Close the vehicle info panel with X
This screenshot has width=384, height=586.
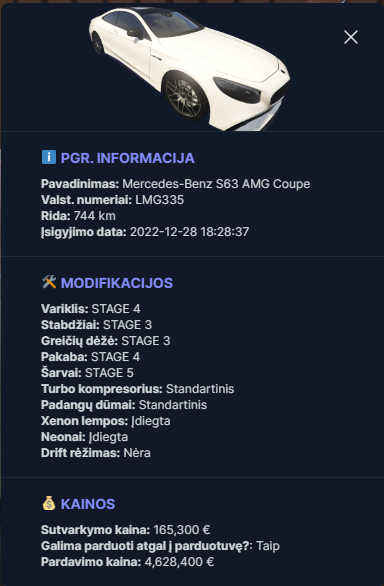(351, 37)
